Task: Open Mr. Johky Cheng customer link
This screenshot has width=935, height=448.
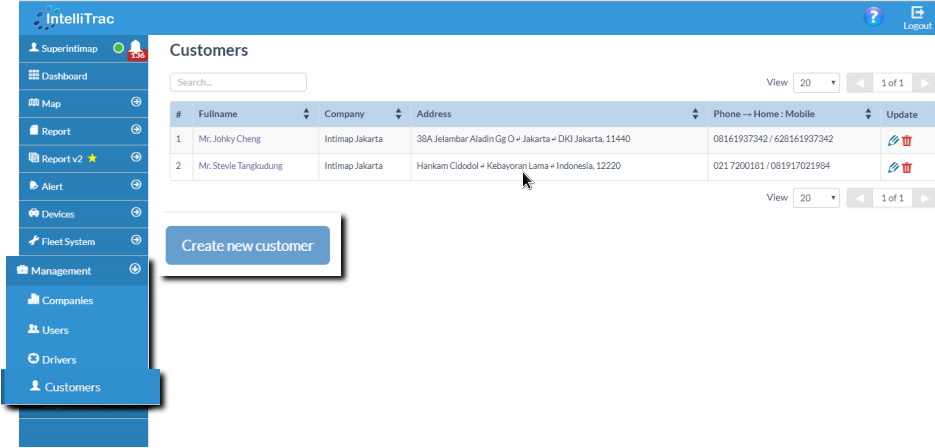Action: 229,139
